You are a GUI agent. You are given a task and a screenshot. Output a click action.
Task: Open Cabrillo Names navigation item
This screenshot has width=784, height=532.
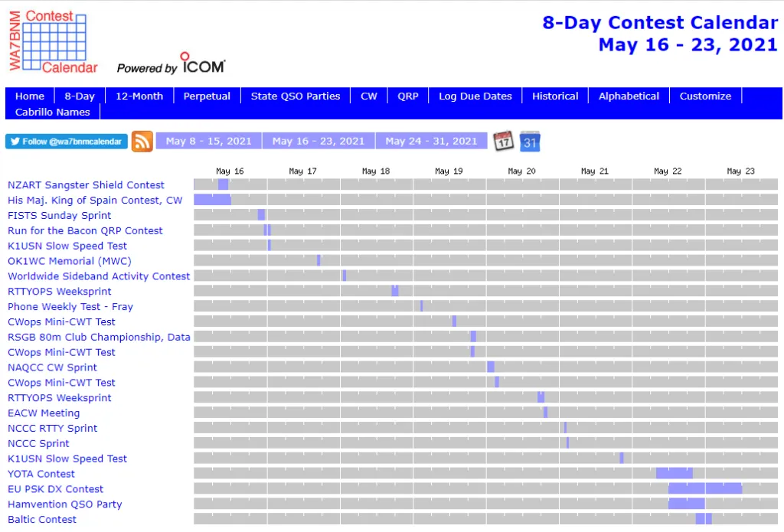coord(53,112)
